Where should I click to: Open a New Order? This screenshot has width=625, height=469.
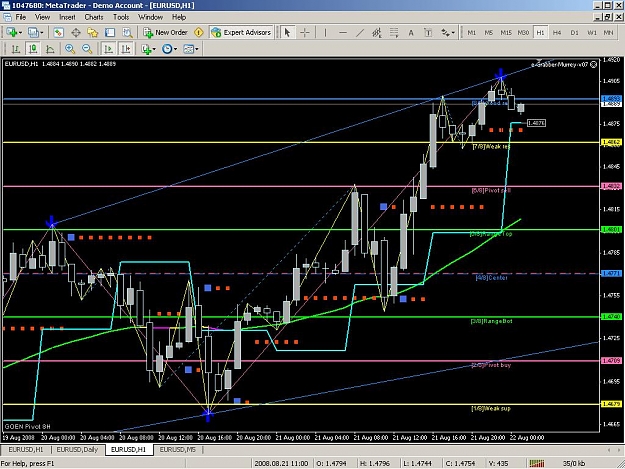click(x=166, y=33)
